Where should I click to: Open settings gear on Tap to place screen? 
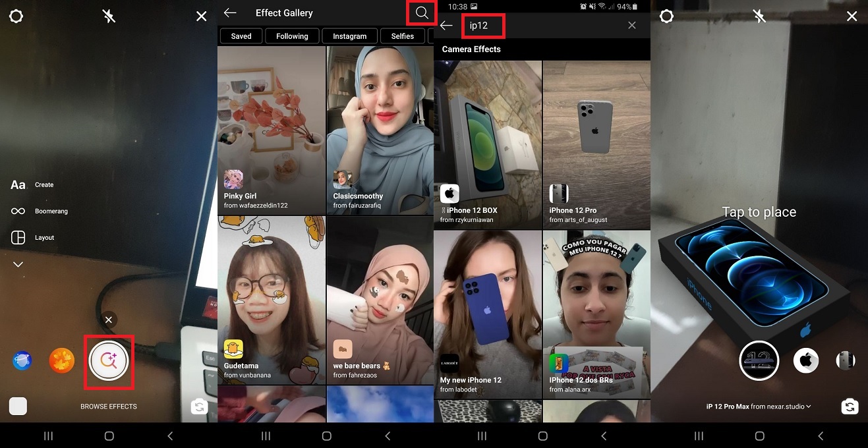click(666, 16)
